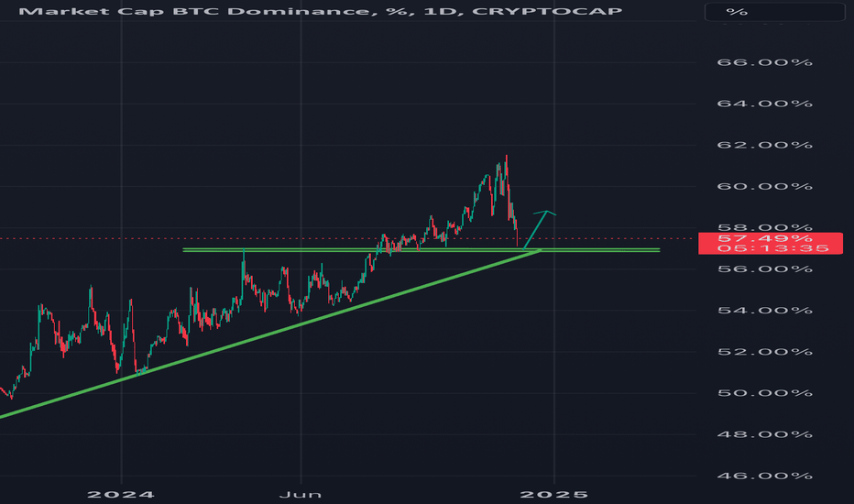Click the 64.00% price axis label

click(x=764, y=104)
